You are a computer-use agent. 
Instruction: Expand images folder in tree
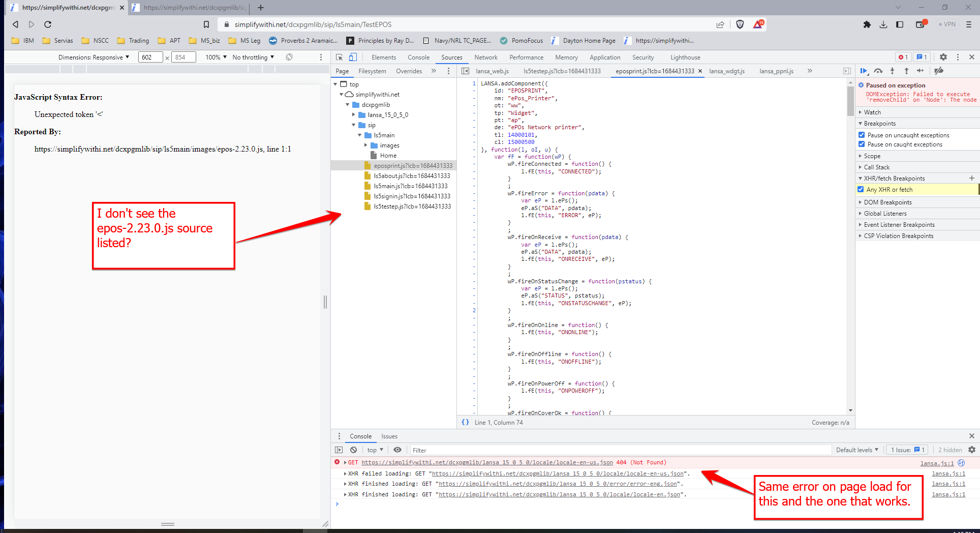point(365,145)
